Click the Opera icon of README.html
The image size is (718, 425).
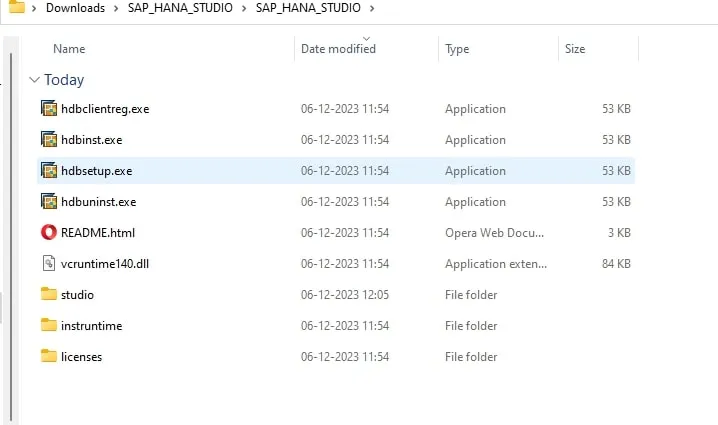coord(49,233)
